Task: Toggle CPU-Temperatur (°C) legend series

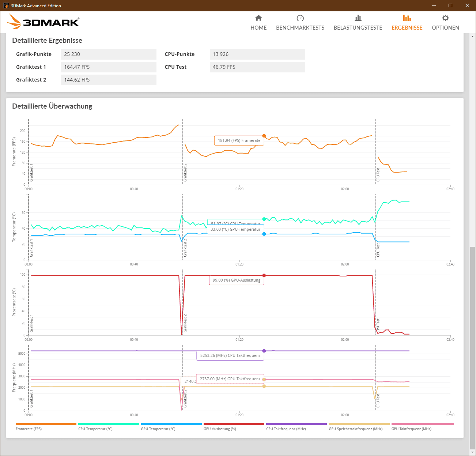Action: [109, 427]
